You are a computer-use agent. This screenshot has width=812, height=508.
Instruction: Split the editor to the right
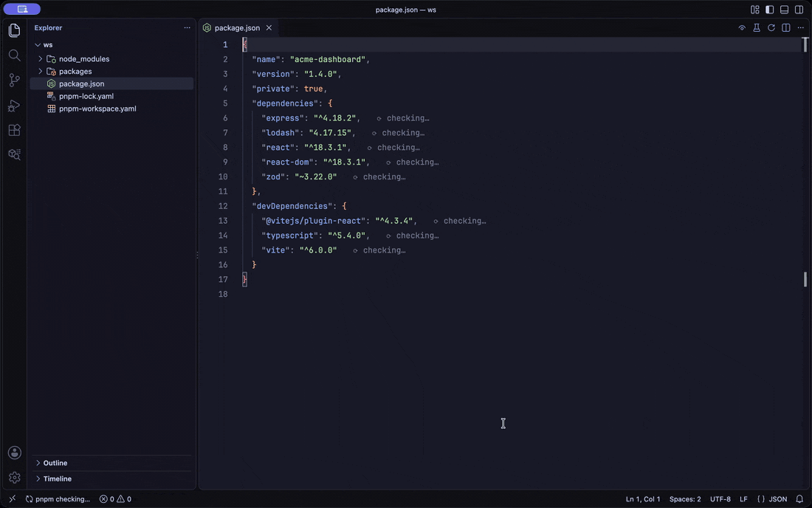[786, 28]
